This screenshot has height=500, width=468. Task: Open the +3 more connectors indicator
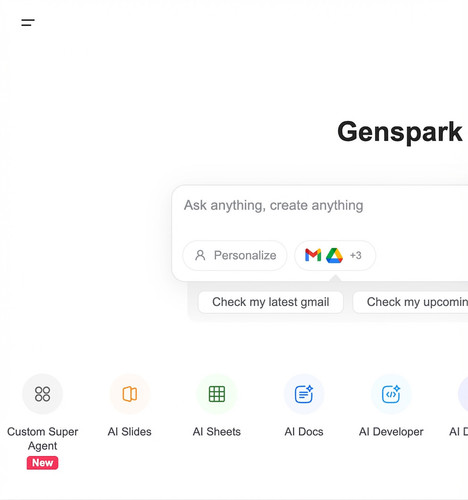point(356,255)
